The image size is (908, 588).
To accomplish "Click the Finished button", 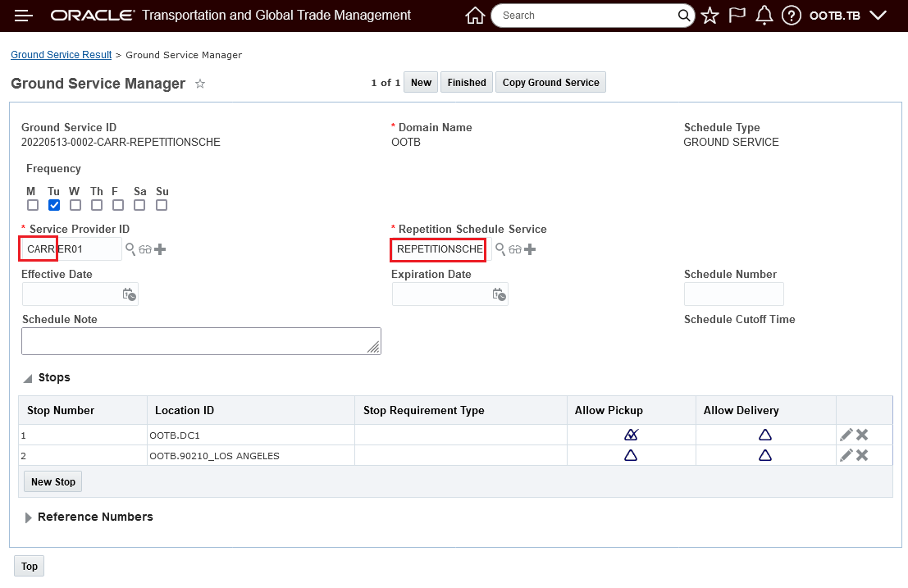I will point(467,83).
